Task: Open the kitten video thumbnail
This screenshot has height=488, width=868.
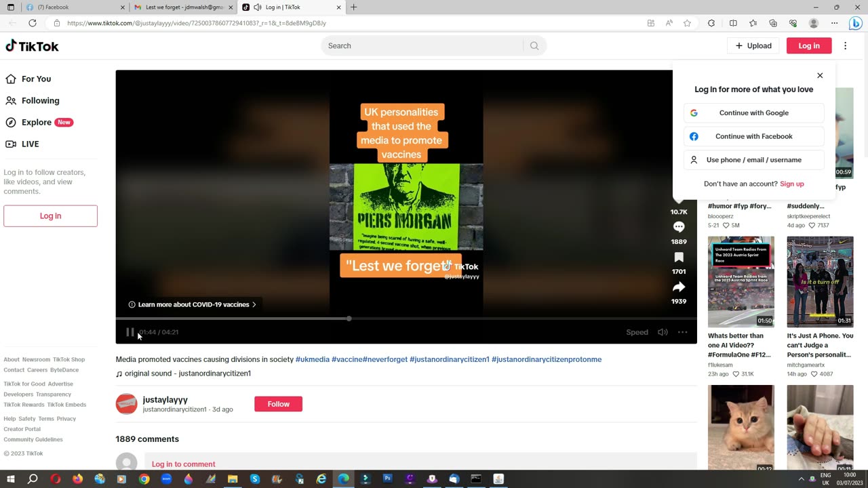Action: click(741, 428)
